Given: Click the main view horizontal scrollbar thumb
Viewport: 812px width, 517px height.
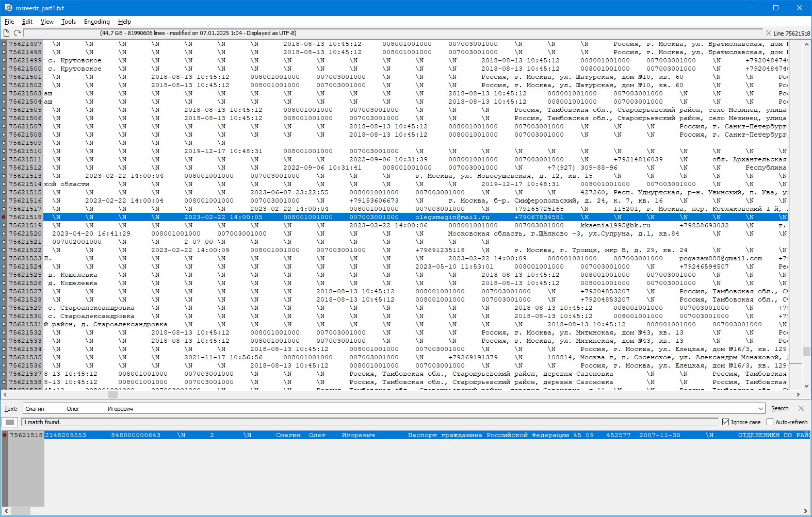Looking at the screenshot, I should click(113, 395).
